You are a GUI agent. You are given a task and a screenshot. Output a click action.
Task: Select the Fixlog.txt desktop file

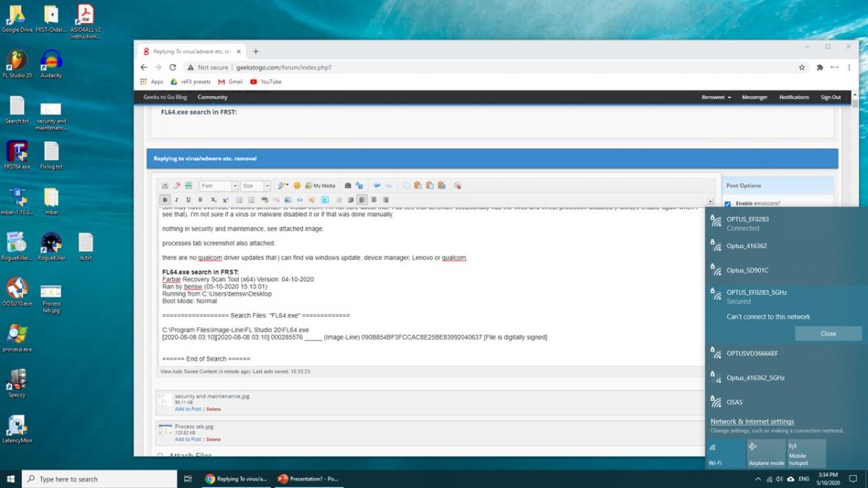click(51, 155)
